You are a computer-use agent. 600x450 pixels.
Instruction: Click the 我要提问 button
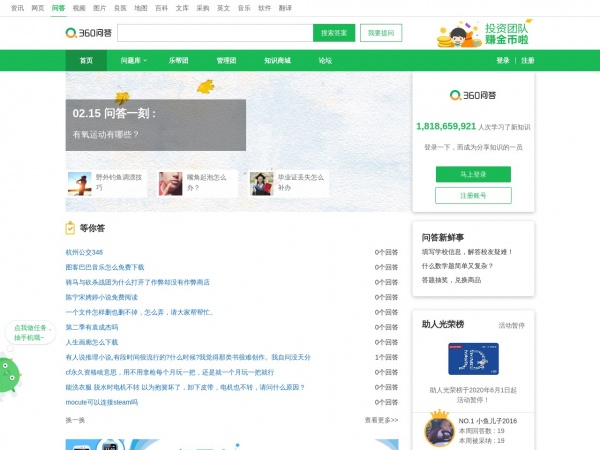381,33
